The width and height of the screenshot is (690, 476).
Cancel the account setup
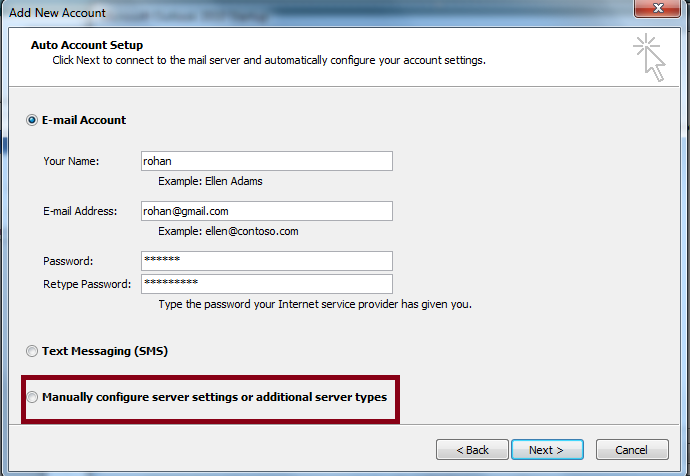pyautogui.click(x=632, y=450)
